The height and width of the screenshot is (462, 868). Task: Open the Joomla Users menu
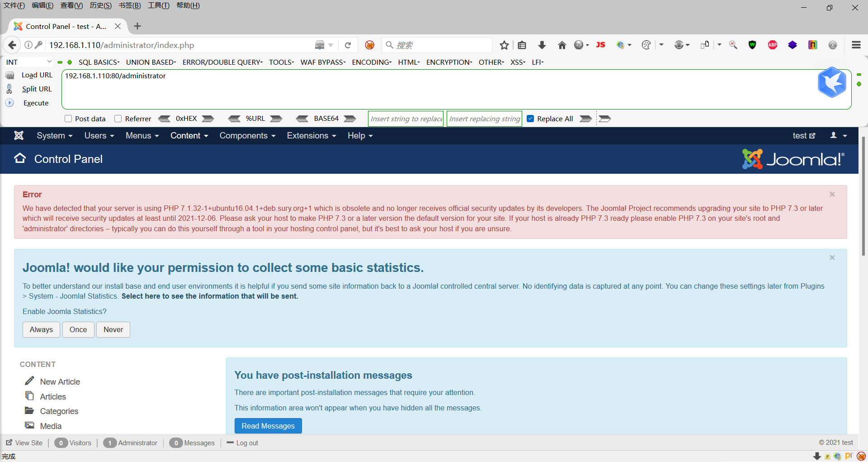[99, 136]
